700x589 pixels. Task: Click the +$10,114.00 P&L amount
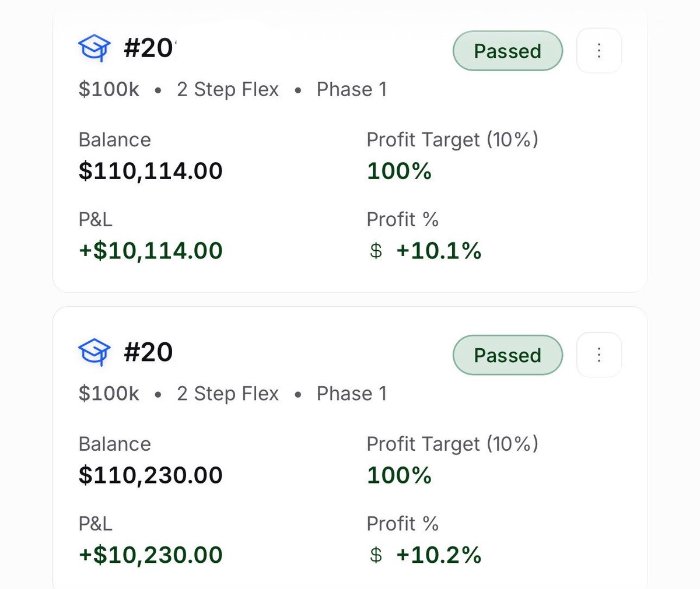coord(150,251)
